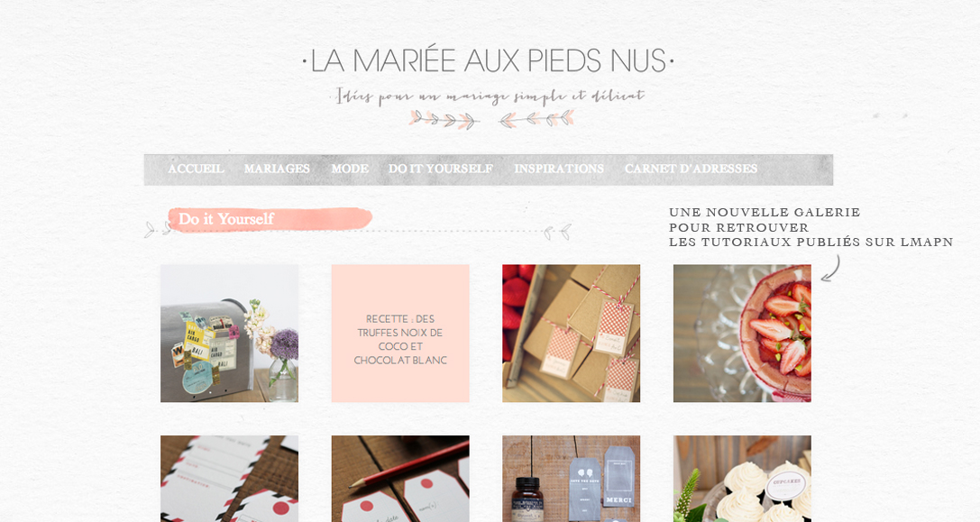Open the truffes noix de coco recipe tile
This screenshot has width=980, height=522.
[400, 334]
